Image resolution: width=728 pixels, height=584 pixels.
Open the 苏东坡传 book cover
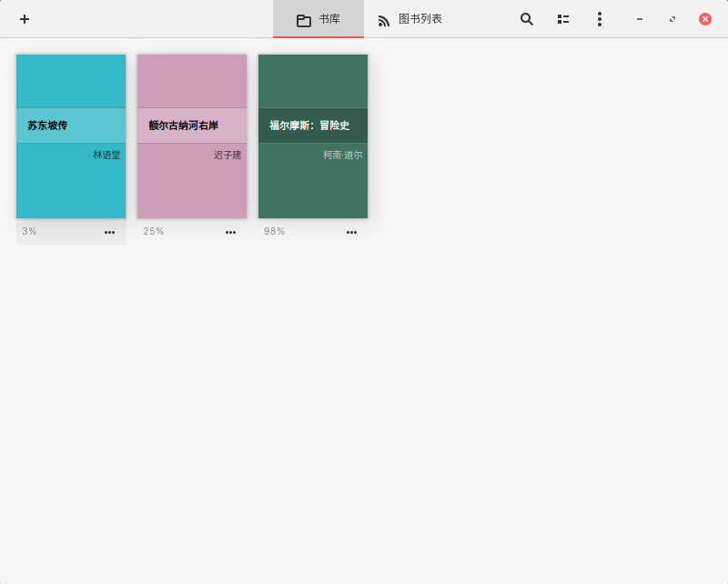click(x=71, y=136)
